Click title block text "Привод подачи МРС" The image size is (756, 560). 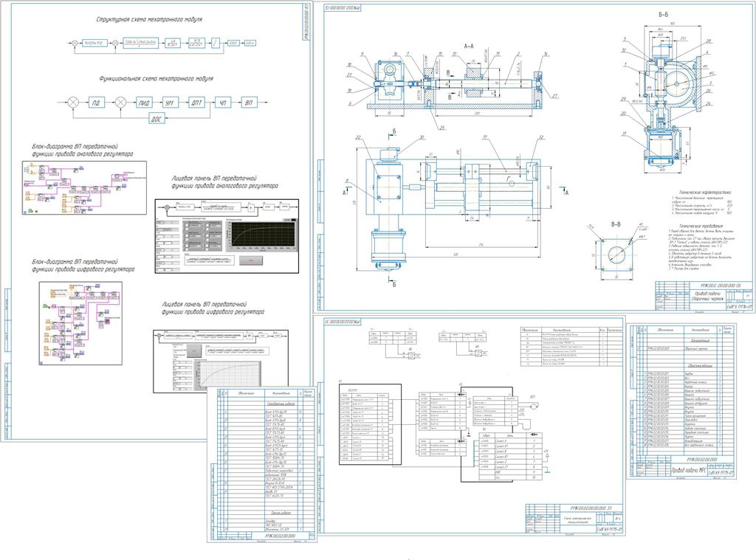[x=688, y=470]
